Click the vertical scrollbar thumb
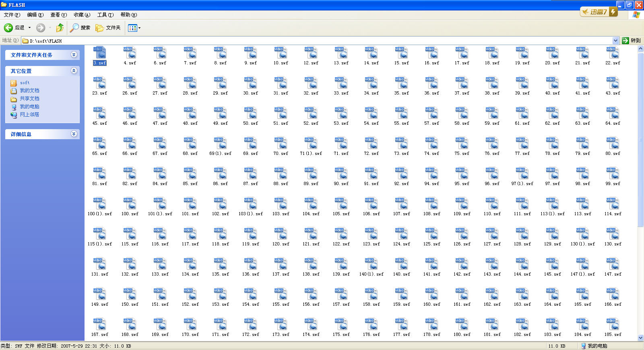644x350 pixels. coord(640,139)
